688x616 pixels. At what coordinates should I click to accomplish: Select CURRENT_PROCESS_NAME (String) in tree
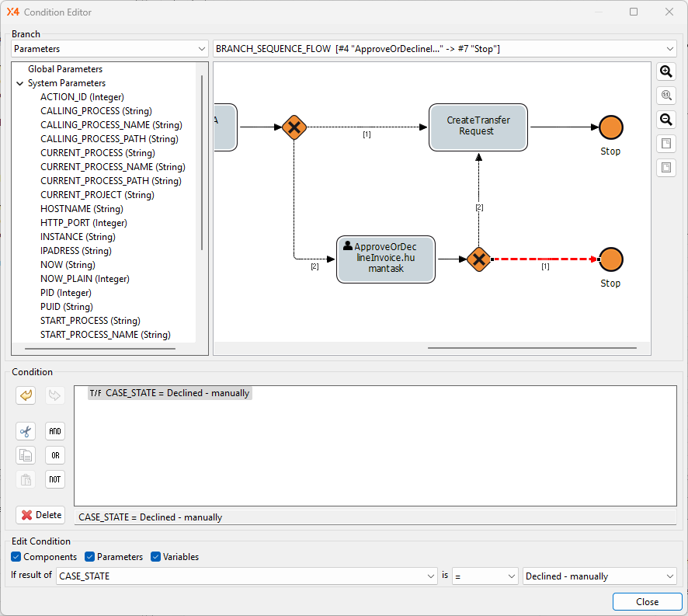[113, 167]
